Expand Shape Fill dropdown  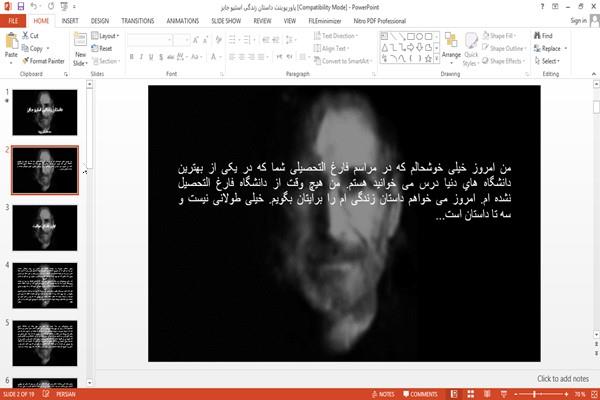(x=499, y=36)
